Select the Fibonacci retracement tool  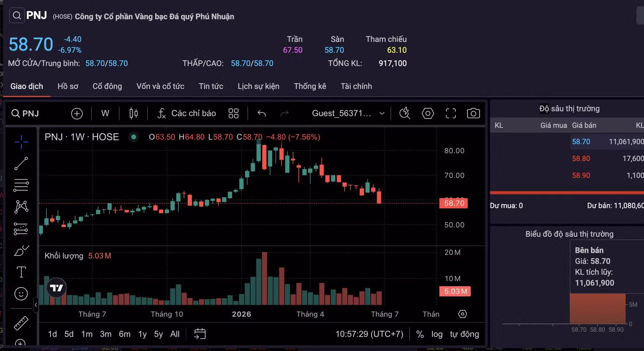coord(21,185)
